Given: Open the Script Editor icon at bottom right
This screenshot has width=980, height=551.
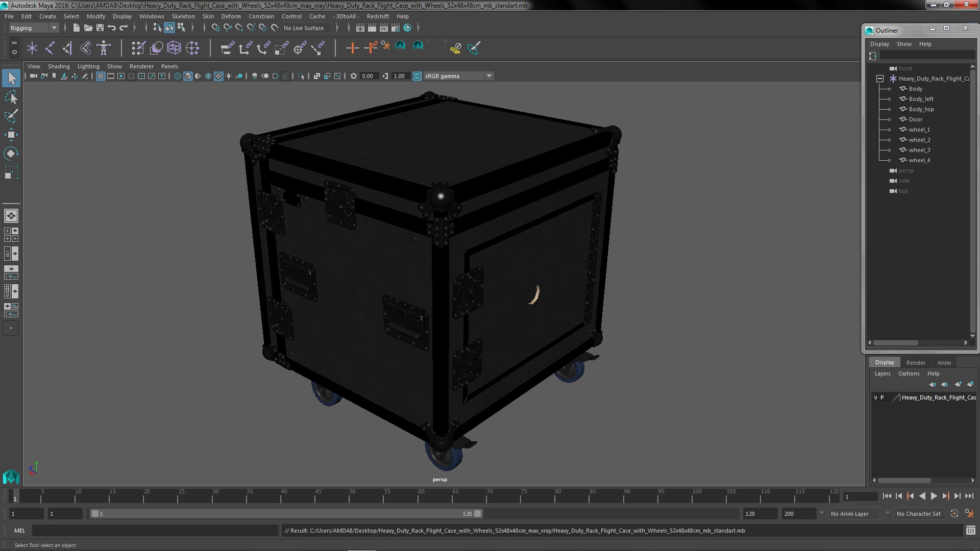Looking at the screenshot, I should [970, 531].
